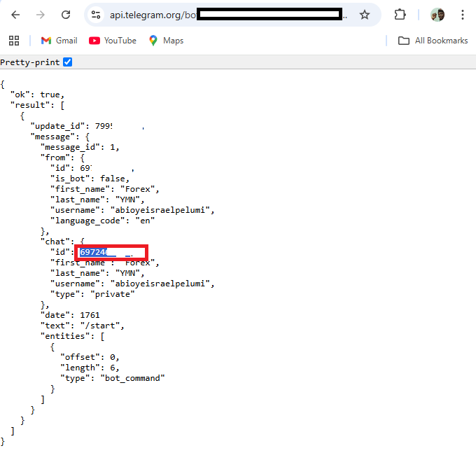The image size is (476, 467).
Task: Open the Gmail bookmark
Action: [x=59, y=41]
